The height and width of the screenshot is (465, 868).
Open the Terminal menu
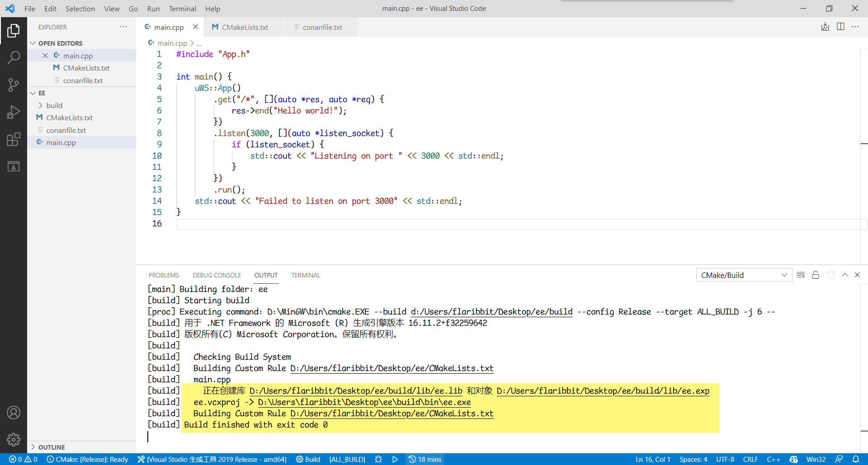point(182,9)
